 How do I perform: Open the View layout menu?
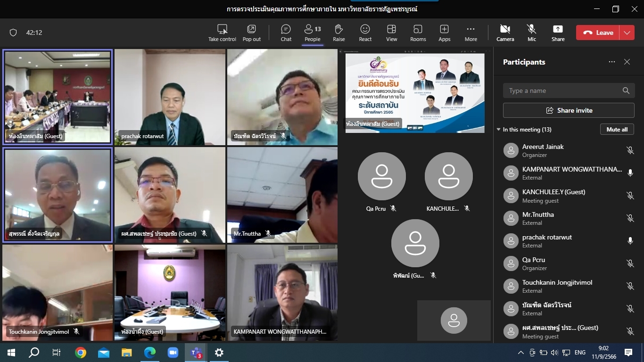(391, 33)
